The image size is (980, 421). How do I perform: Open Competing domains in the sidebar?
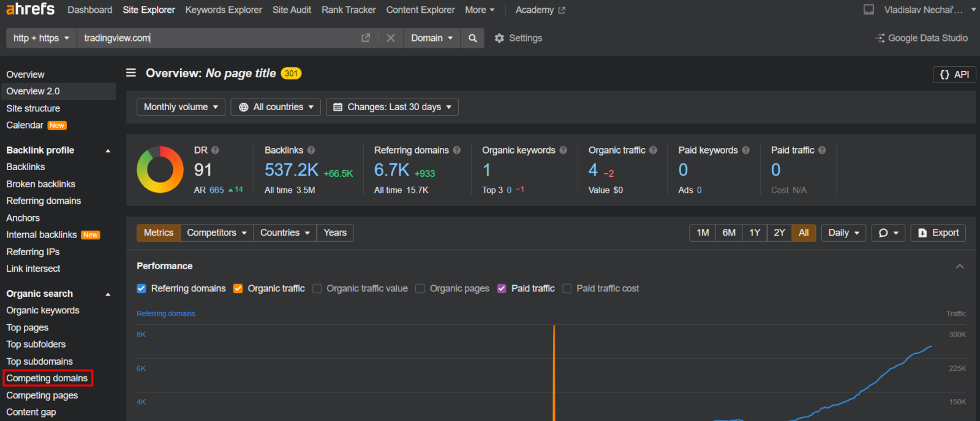47,378
